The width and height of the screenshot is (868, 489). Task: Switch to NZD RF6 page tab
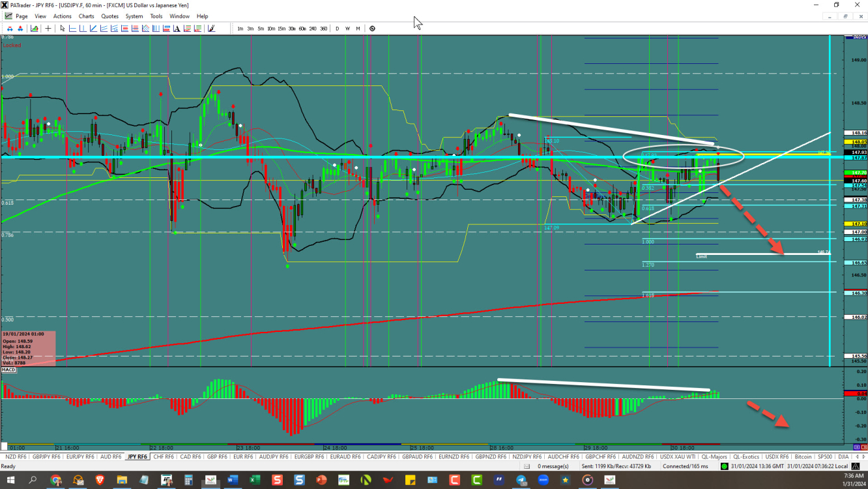[16, 457]
